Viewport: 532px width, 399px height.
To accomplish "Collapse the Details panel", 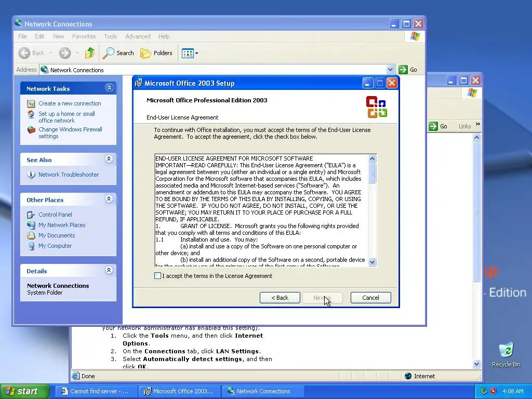I will click(109, 270).
